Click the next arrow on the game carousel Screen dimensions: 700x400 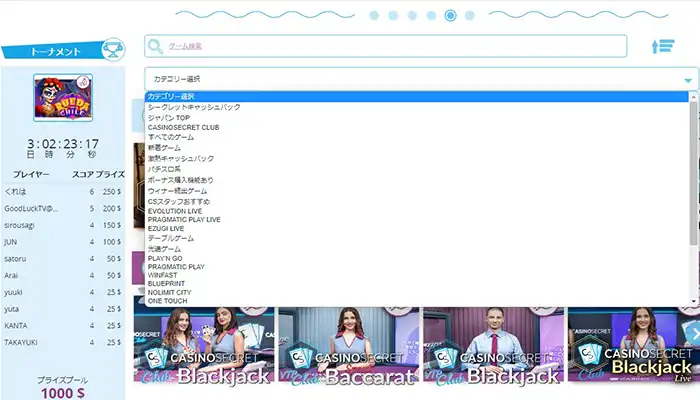[x=694, y=333]
